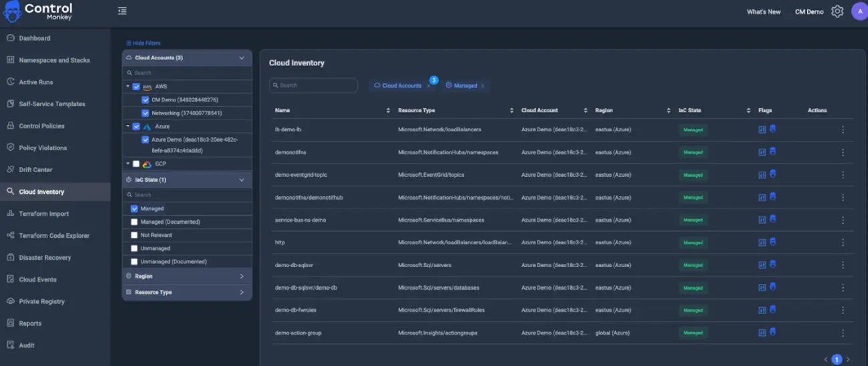Go to page 1 in pagination
868x366 pixels.
point(837,359)
